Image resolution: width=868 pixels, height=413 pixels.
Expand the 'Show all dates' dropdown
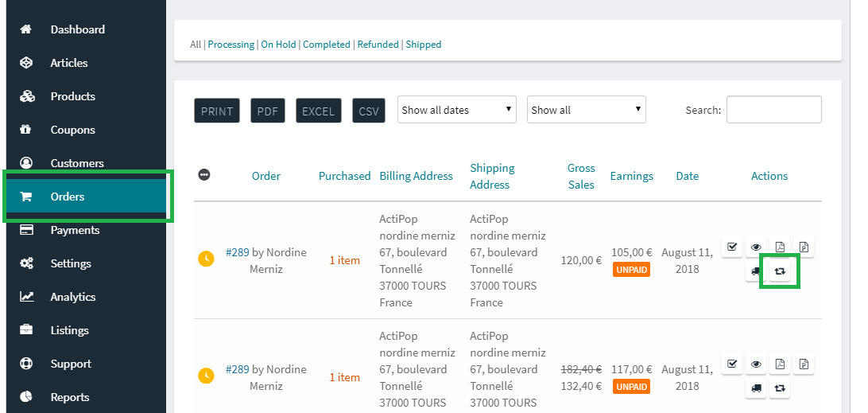click(x=456, y=110)
